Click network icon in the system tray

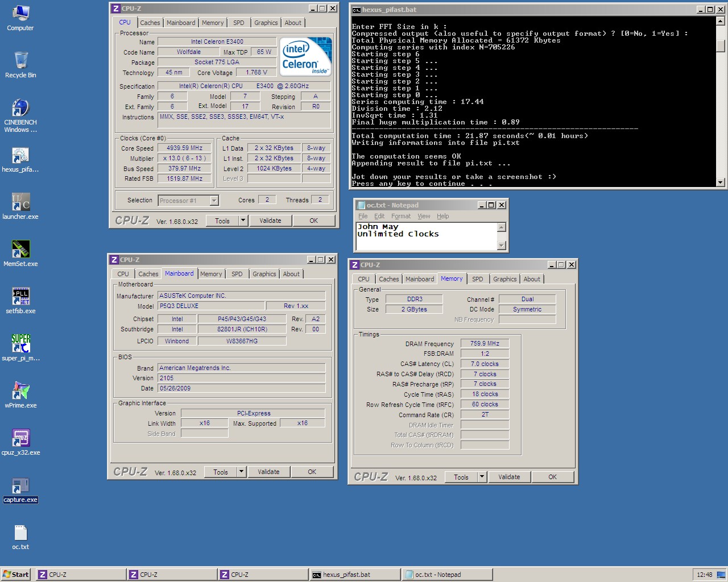[721, 575]
